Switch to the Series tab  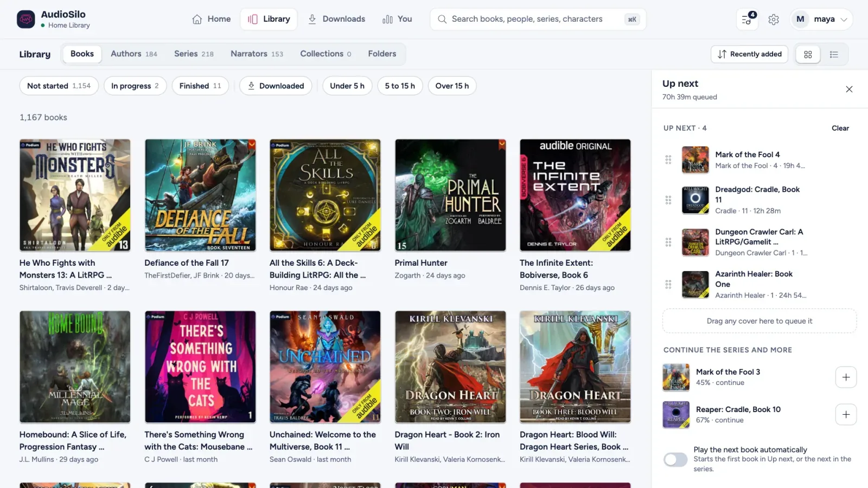194,54
